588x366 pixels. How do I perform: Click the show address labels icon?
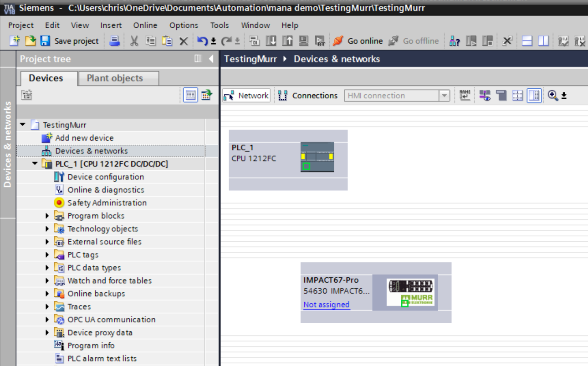click(x=465, y=95)
